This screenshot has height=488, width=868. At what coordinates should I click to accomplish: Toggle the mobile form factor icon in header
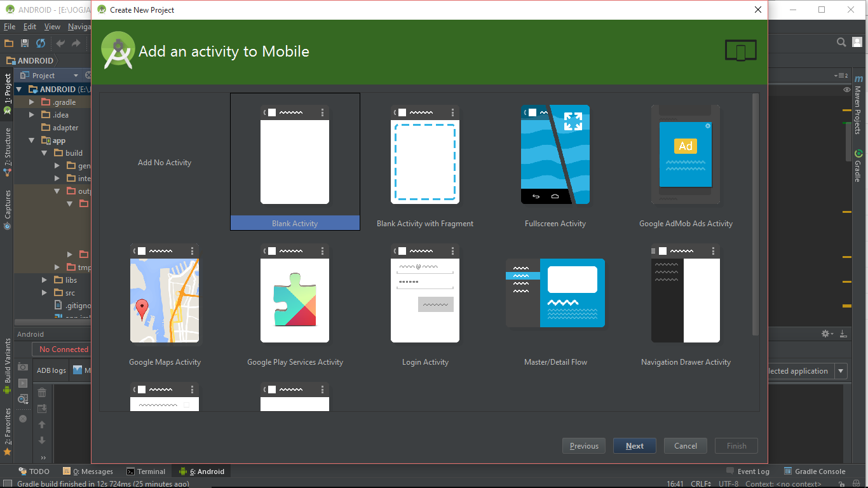click(x=741, y=49)
